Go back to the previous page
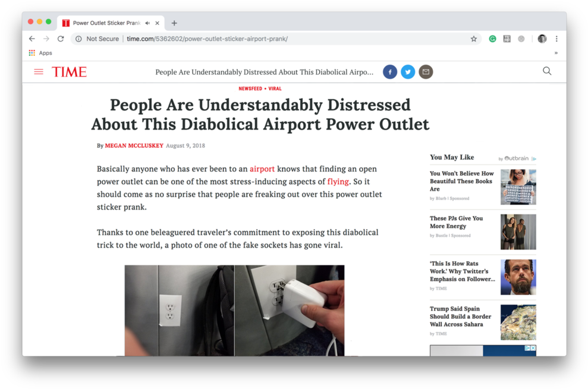 coord(32,39)
